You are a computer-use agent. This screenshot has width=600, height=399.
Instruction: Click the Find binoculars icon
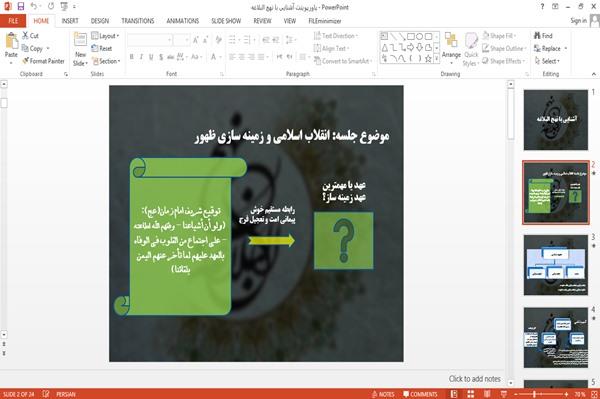coord(537,36)
